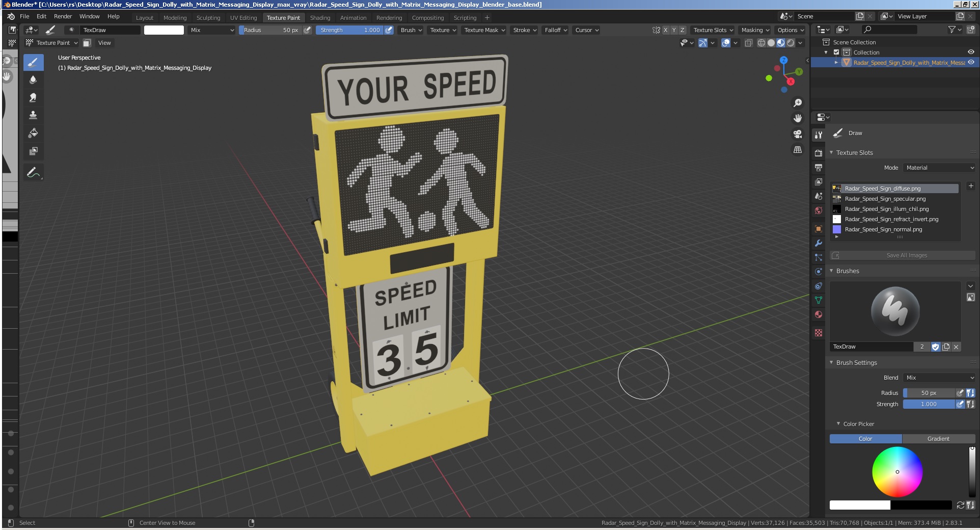980x530 pixels.
Task: Toggle X-ray display in viewport header
Action: coord(748,43)
